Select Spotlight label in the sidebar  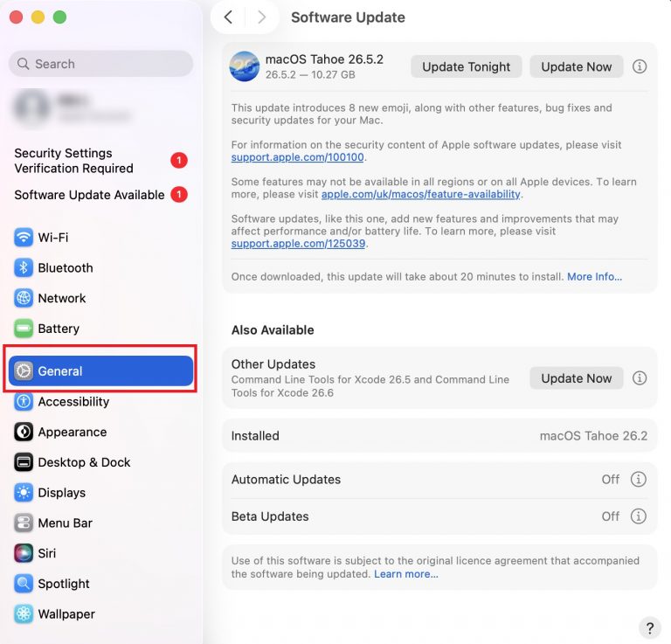[x=64, y=584]
